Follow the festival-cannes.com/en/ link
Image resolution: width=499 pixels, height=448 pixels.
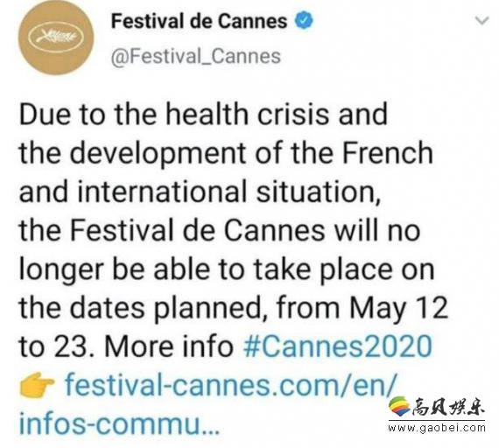231,385
